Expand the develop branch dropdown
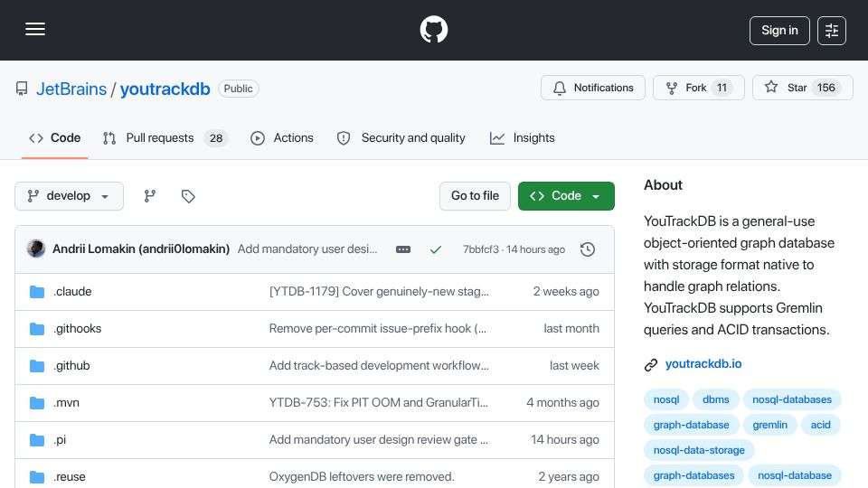The image size is (868, 488). [x=70, y=196]
